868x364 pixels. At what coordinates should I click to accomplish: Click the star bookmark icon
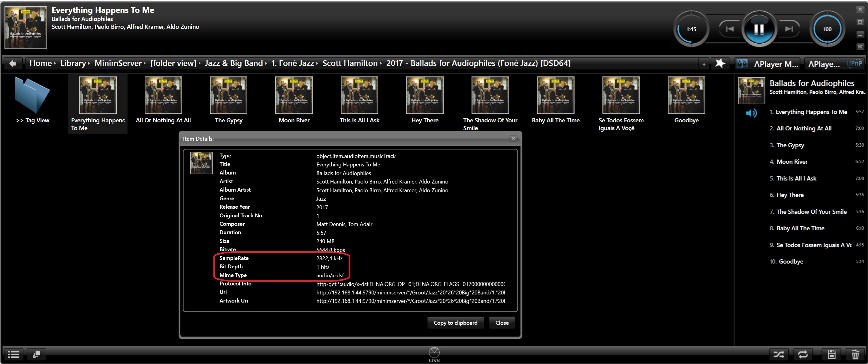pyautogui.click(x=720, y=63)
